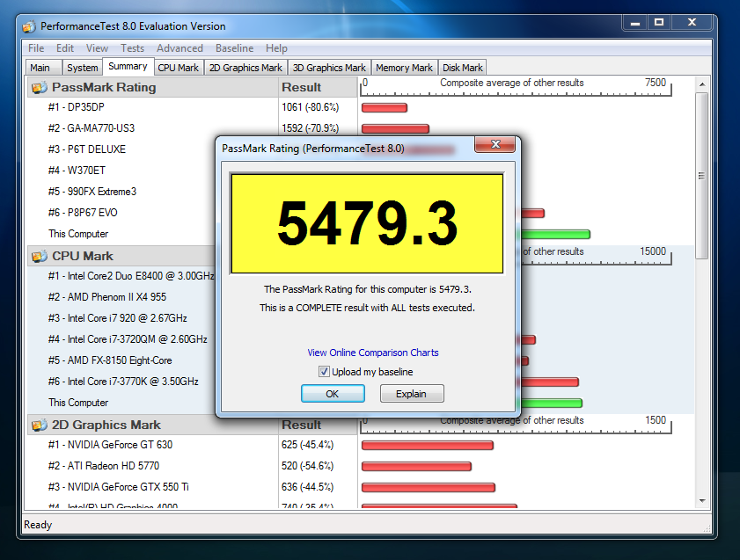Image resolution: width=740 pixels, height=560 pixels.
Task: Click the DP35DP red result bar
Action: point(384,108)
